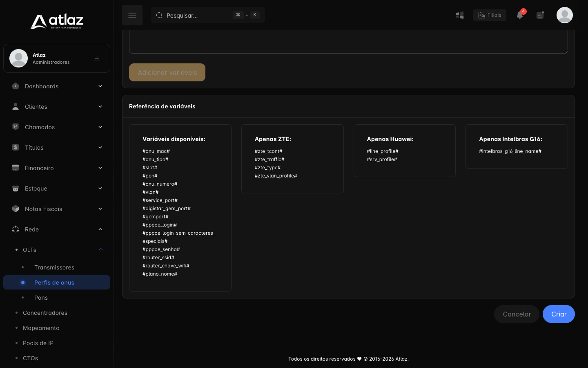Image resolution: width=588 pixels, height=368 pixels.
Task: Select Perfis de onus menu item
Action: [x=57, y=283]
